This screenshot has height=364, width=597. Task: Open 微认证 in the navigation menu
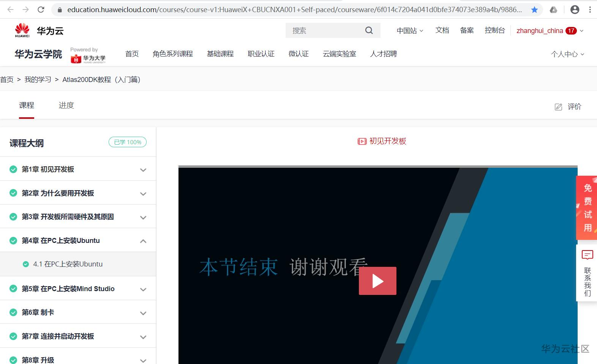click(x=298, y=54)
